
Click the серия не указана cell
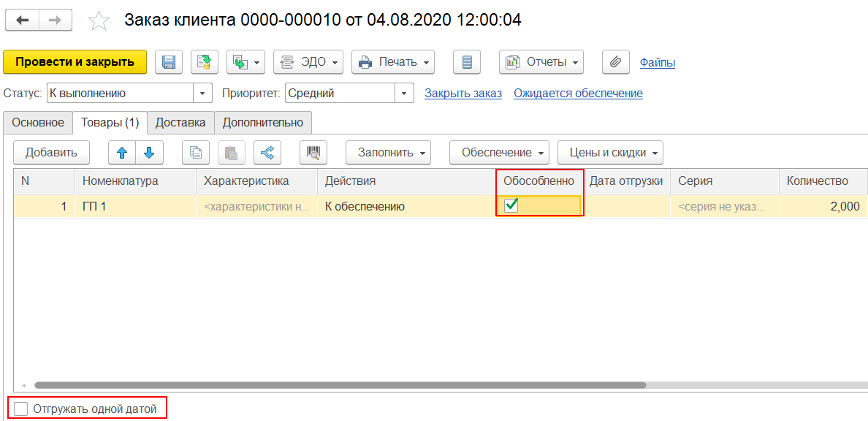click(x=726, y=207)
